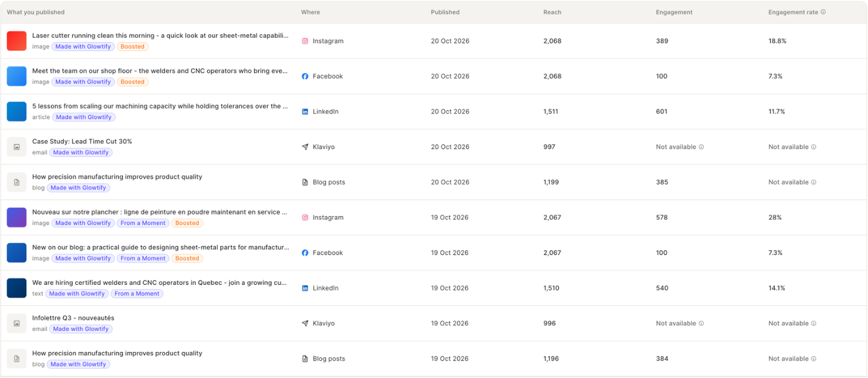Image resolution: width=868 pixels, height=378 pixels.
Task: Open the thumbnail of the New on our blog post
Action: (x=17, y=253)
